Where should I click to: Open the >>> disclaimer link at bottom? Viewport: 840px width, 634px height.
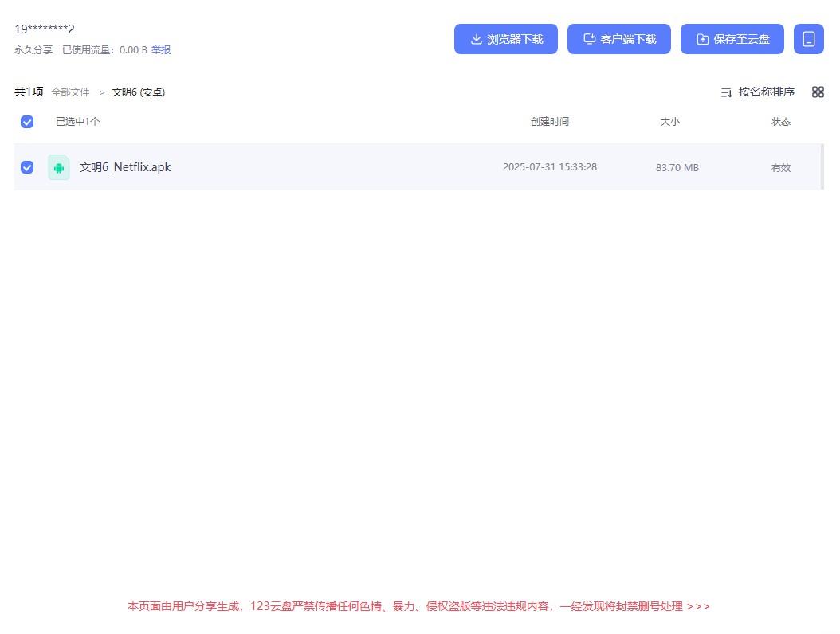point(697,606)
